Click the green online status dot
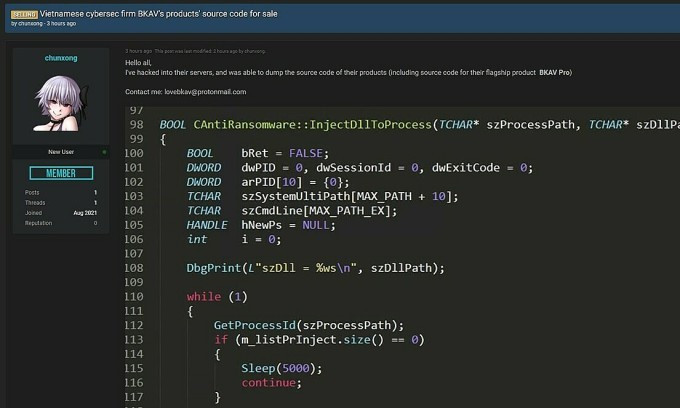Screen dimensions: 680x408 click(104, 152)
